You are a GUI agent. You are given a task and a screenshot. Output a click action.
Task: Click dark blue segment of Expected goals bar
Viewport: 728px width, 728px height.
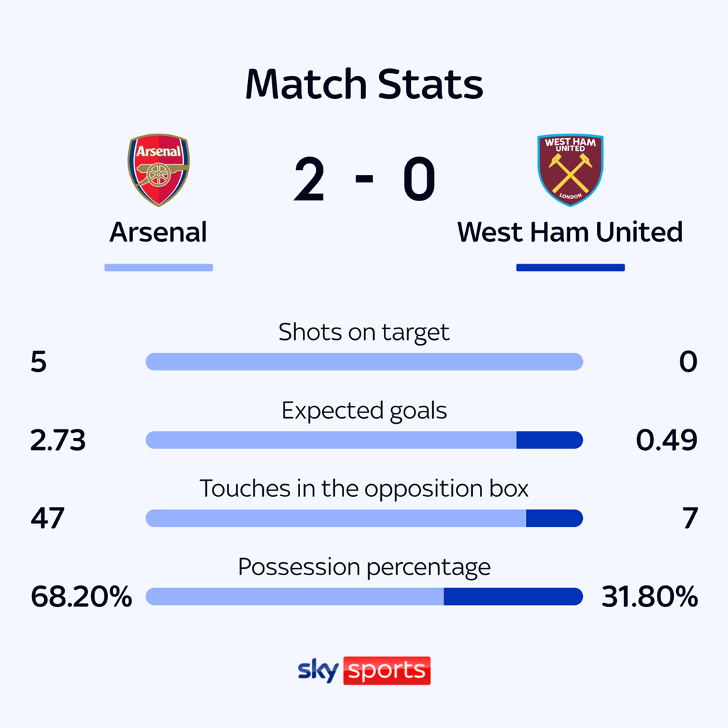tap(549, 440)
